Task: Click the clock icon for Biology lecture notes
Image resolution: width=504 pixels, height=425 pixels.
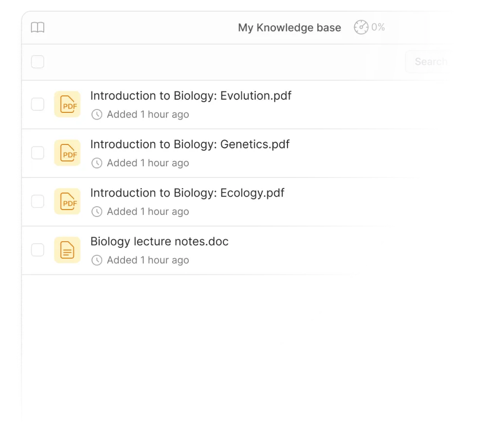Action: click(x=98, y=260)
